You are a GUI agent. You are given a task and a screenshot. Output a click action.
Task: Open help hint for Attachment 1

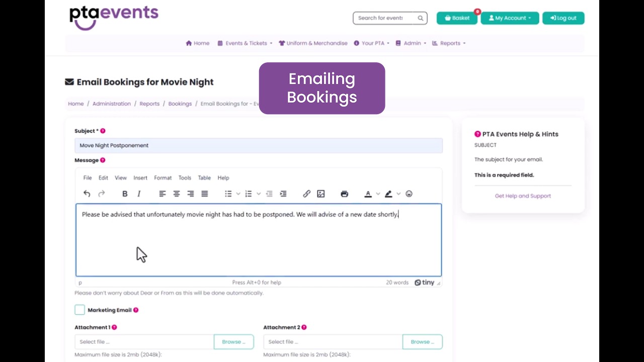114,327
